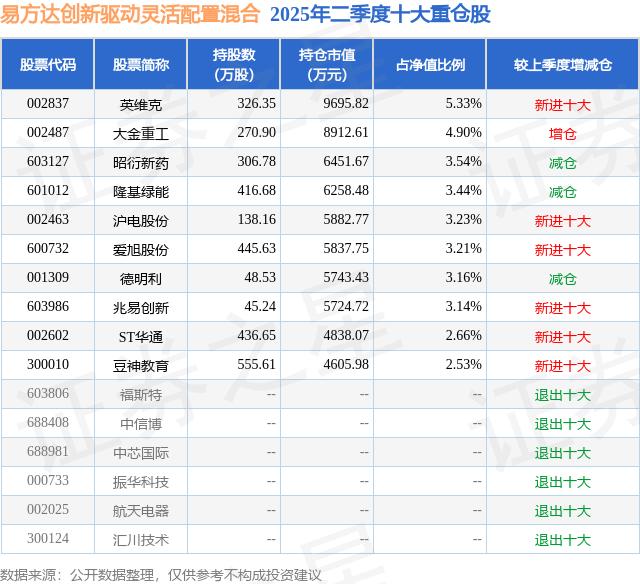Screen dimensions: 640x584
Task: Select stock code 002025
Action: (x=48, y=509)
